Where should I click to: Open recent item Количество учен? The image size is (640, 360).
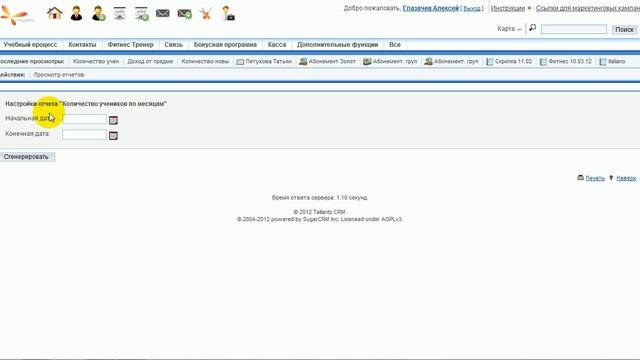tap(96, 61)
